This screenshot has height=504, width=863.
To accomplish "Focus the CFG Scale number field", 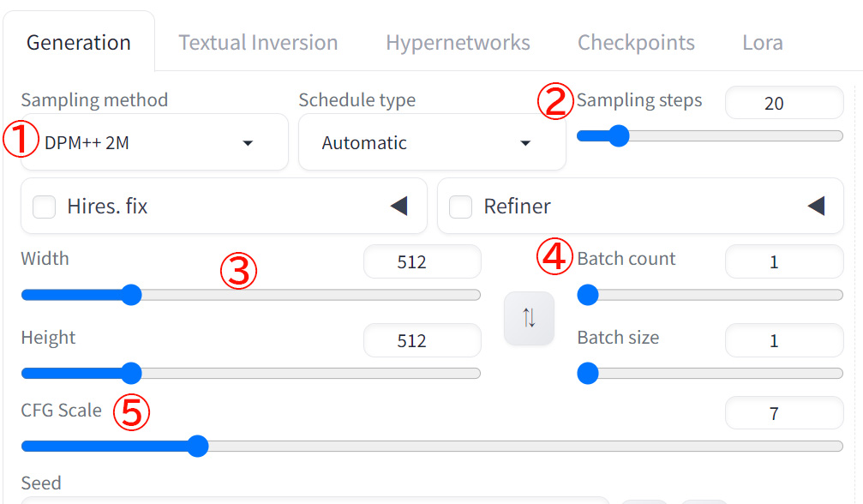I will coord(783,414).
